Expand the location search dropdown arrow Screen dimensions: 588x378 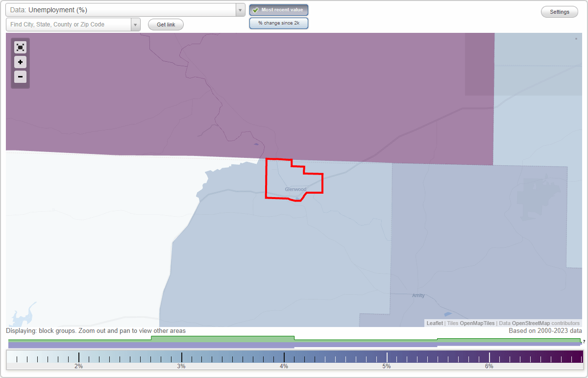[x=134, y=25]
